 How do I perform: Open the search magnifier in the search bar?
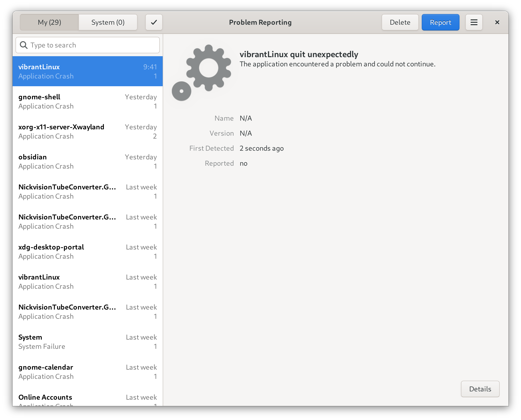coord(24,45)
